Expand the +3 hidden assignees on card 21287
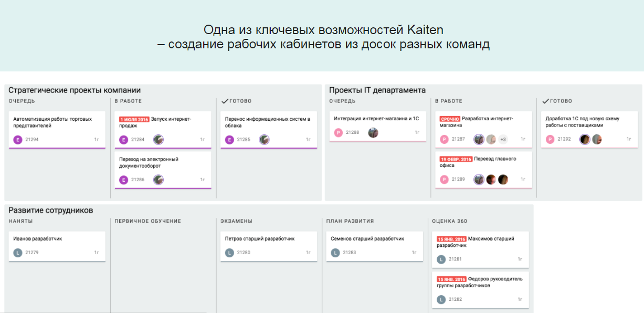The height and width of the screenshot is (313, 644). (x=503, y=139)
